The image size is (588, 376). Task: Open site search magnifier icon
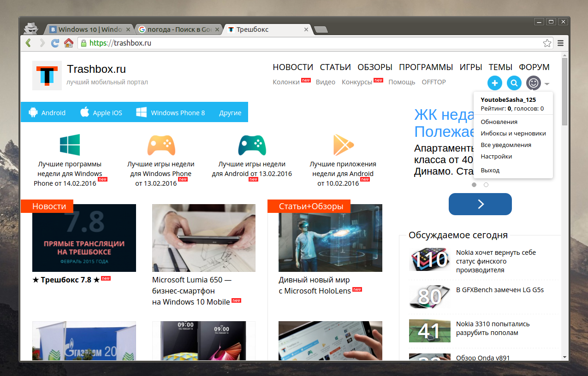pos(514,83)
